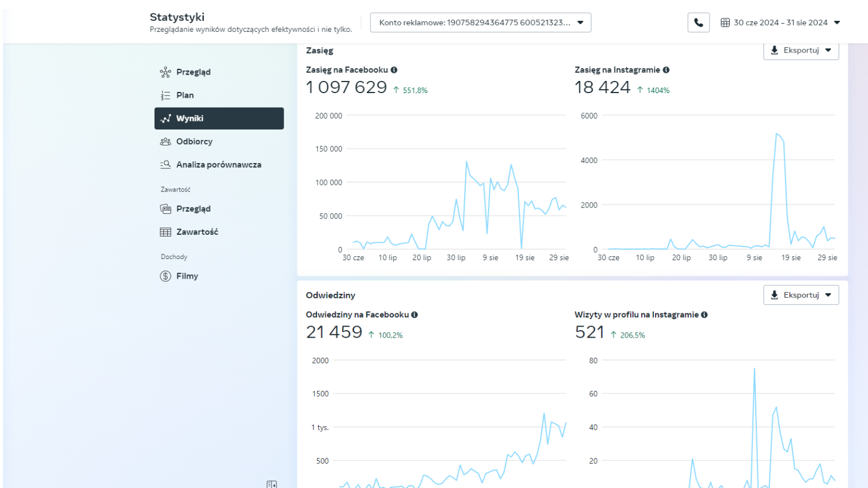The width and height of the screenshot is (868, 488).
Task: Click the info icon beside Zasięg na Instagramie
Action: (666, 70)
